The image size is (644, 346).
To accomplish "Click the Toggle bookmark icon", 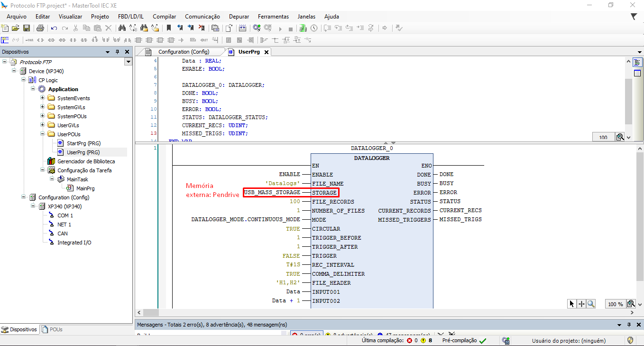I will (x=168, y=28).
